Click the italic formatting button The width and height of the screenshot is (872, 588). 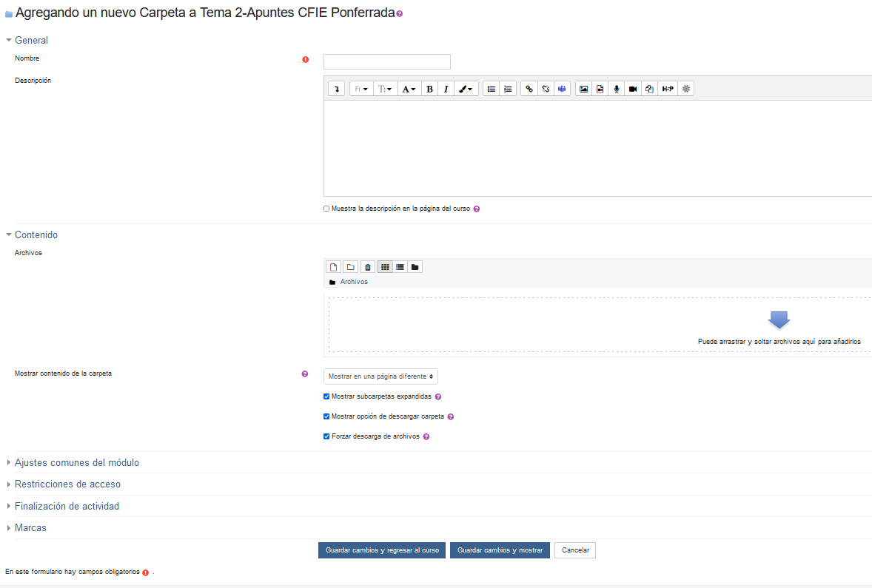pos(446,89)
